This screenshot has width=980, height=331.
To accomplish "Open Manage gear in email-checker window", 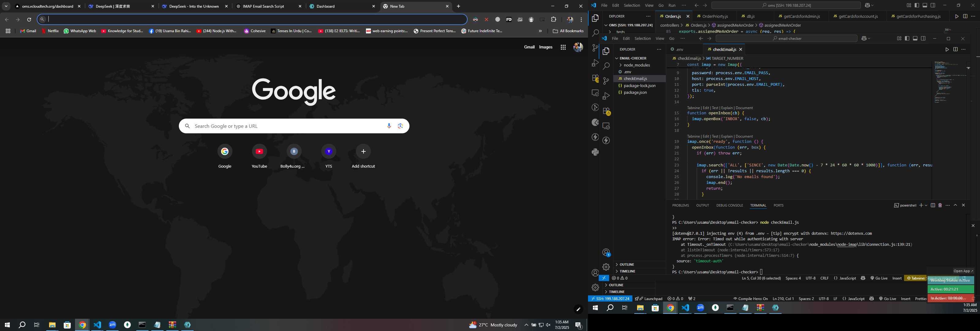I will tap(606, 267).
